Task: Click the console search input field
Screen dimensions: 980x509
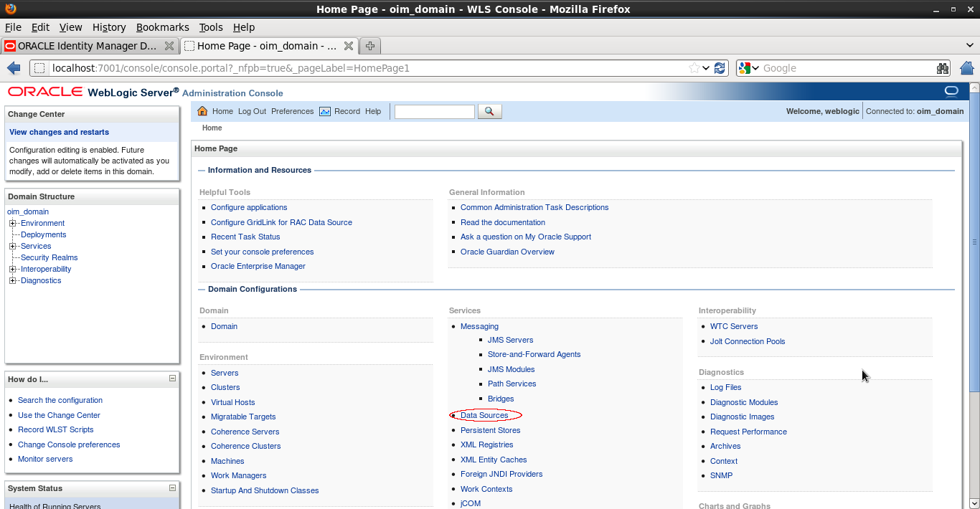Action: coord(434,111)
